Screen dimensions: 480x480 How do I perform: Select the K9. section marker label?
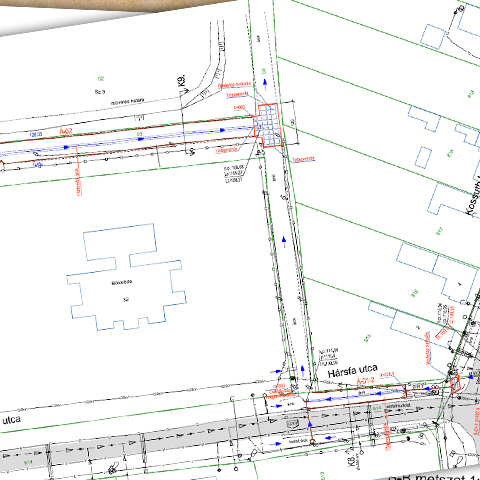[x=182, y=82]
